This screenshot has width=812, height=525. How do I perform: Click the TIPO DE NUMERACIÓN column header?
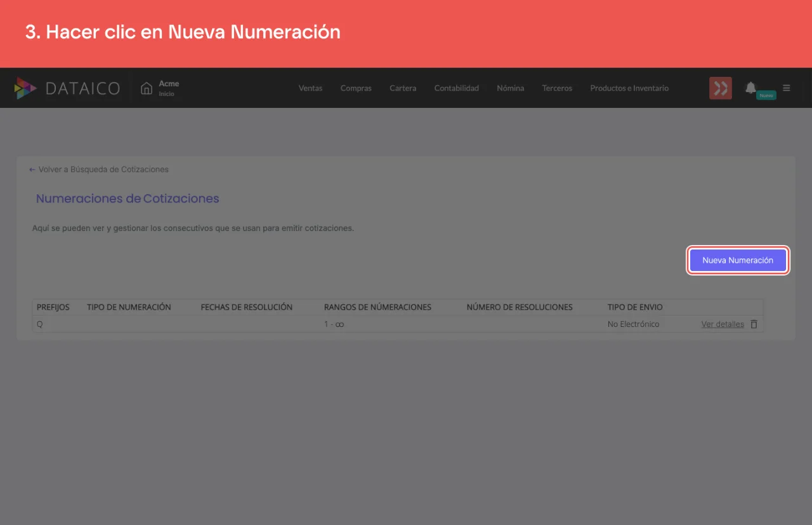point(129,307)
